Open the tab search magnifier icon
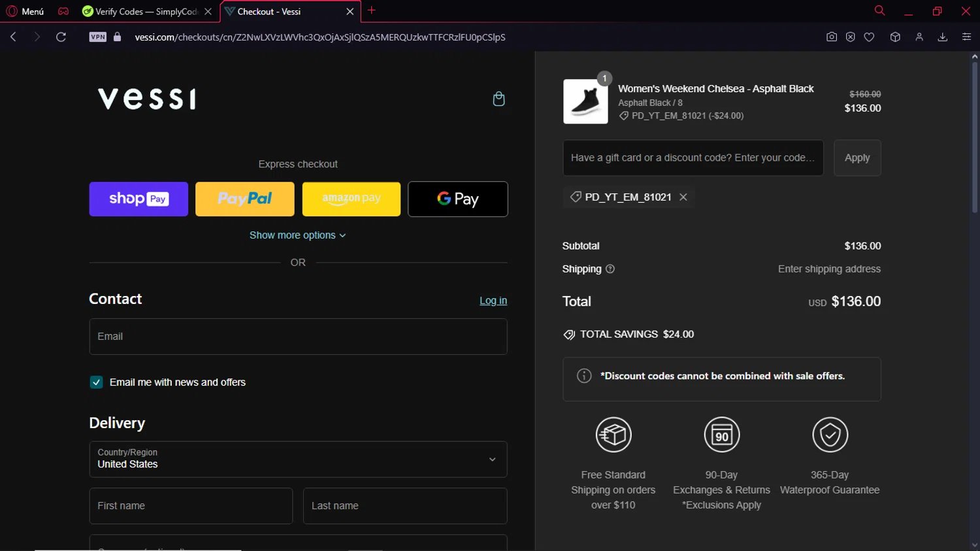 (x=880, y=10)
